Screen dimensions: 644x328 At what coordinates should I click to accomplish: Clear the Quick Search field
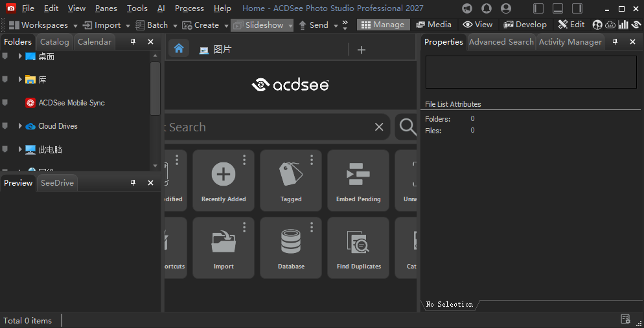(379, 127)
